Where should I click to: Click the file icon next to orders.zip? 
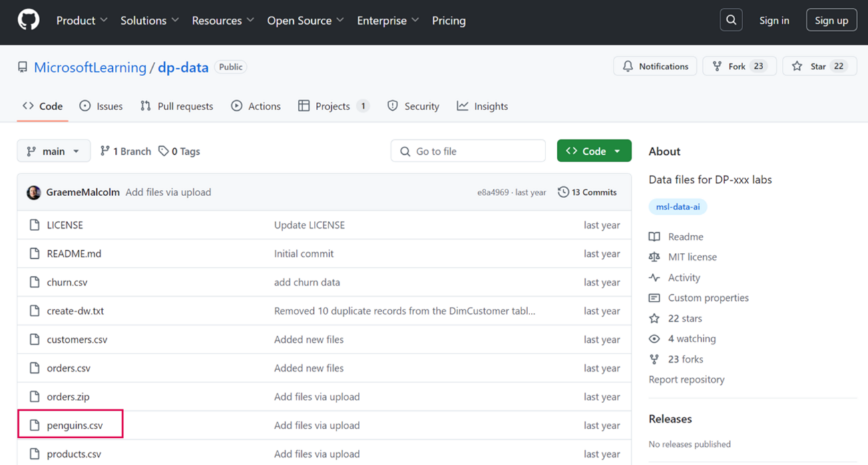[x=35, y=397]
